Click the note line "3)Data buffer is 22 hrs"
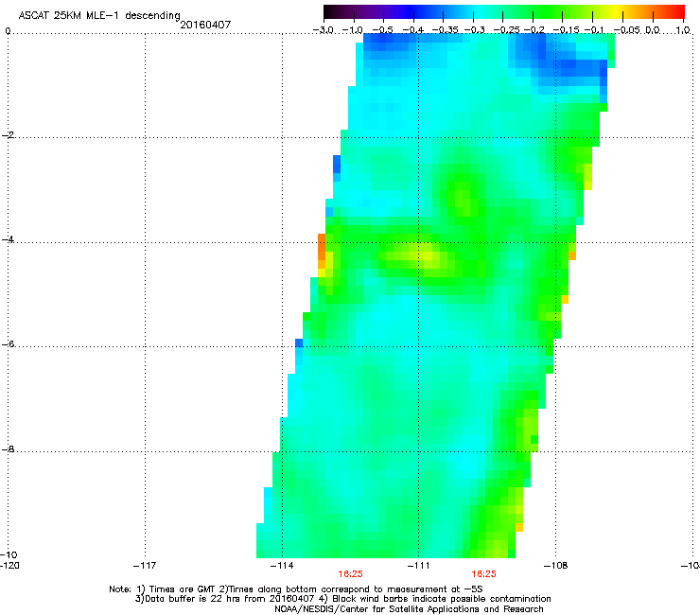The image size is (700, 615). click(342, 599)
